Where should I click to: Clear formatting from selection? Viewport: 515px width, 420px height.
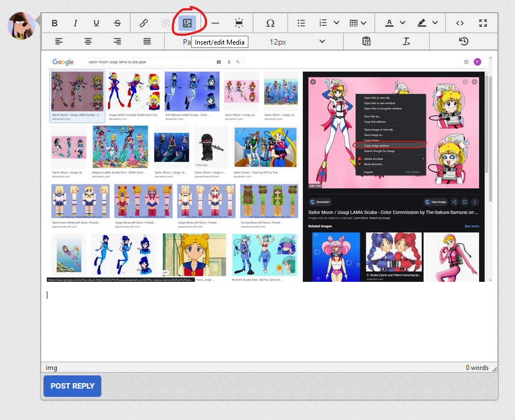pos(406,41)
